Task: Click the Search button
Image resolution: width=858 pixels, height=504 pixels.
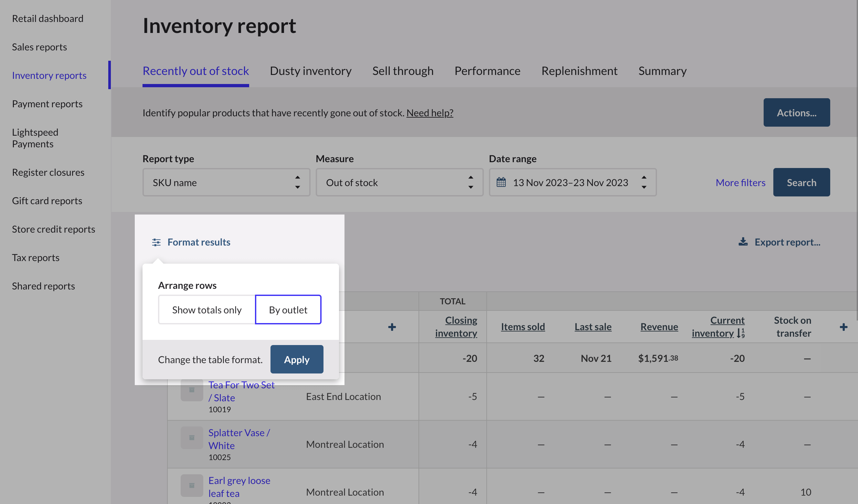Action: [801, 183]
